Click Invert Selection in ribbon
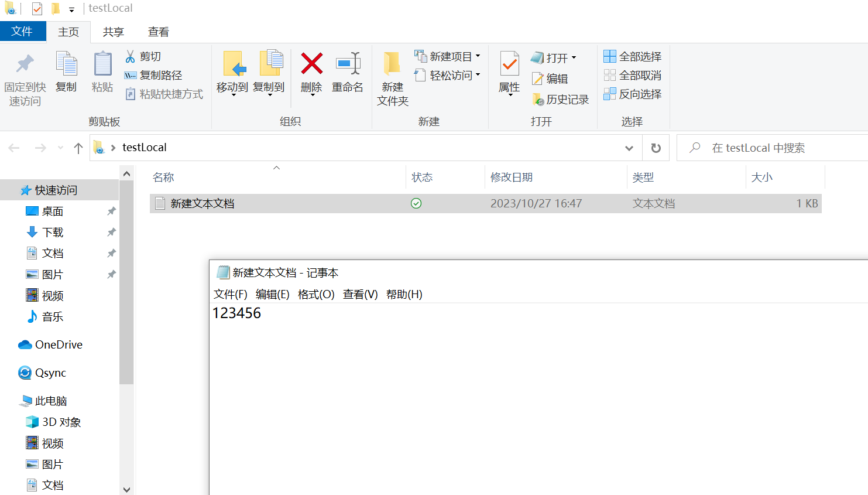This screenshot has height=495, width=868. click(x=633, y=94)
